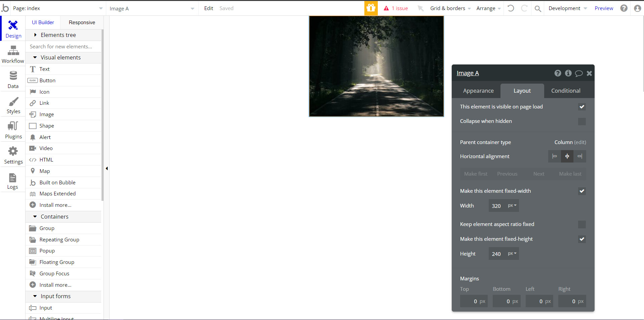Viewport: 644px width, 320px height.
Task: Open the top bar help icon
Action: (x=624, y=8)
